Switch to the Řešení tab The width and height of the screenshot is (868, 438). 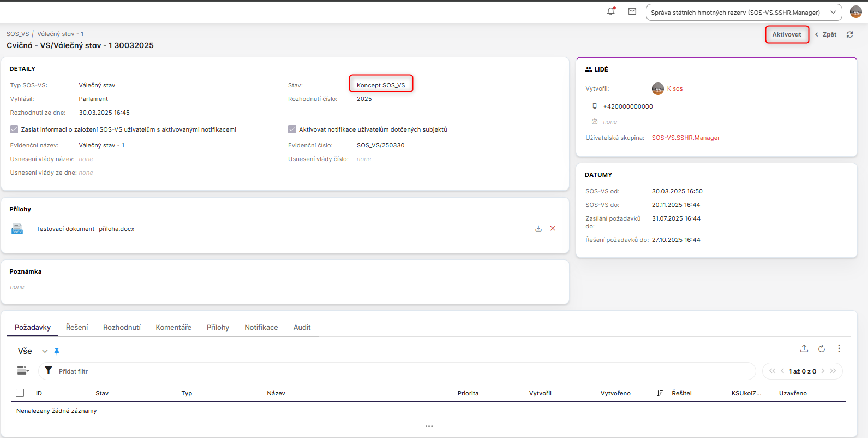click(77, 327)
